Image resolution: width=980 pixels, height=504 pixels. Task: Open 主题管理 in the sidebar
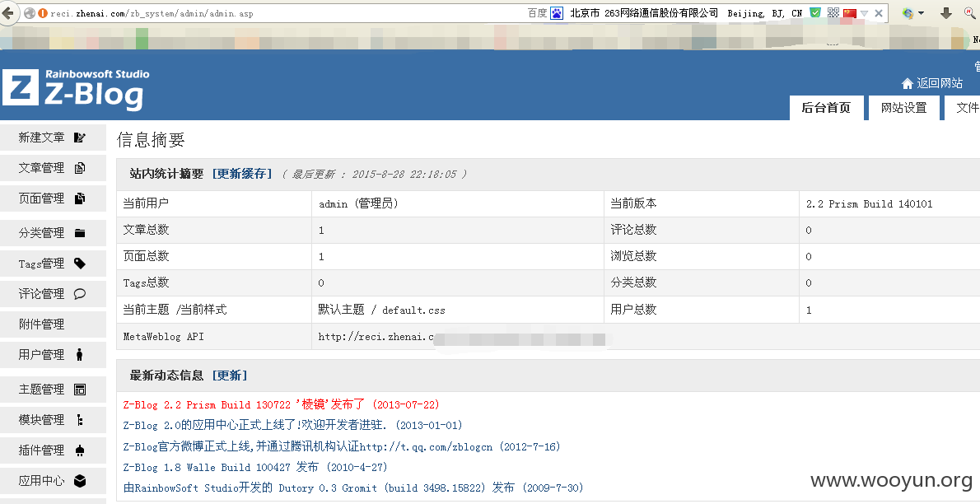coord(54,389)
